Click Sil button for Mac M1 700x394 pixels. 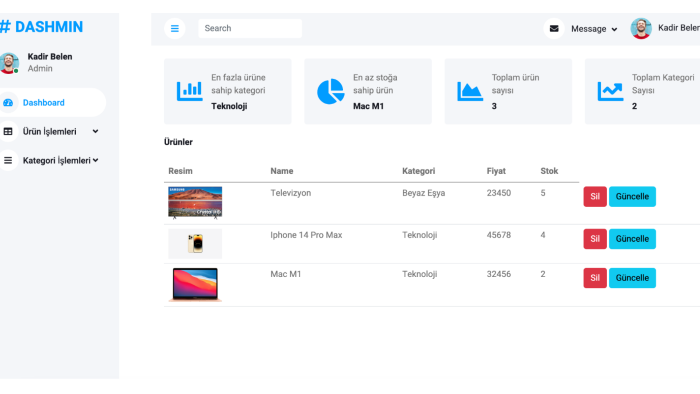pos(595,278)
